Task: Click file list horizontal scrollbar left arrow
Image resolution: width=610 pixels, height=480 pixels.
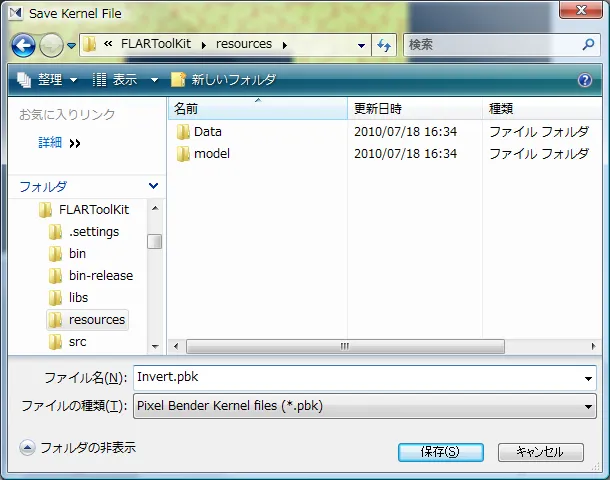Action: coord(176,346)
